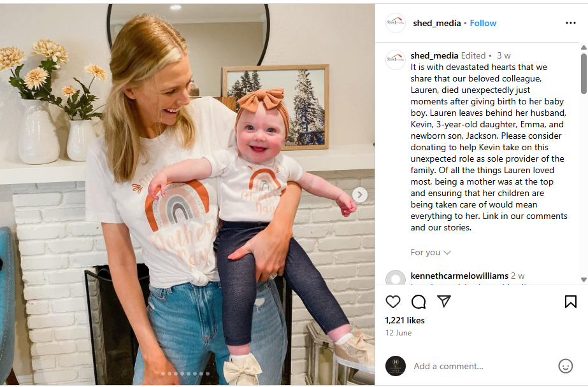Expand the For you comment filter
Screen dimensions: 588x387
coord(431,253)
